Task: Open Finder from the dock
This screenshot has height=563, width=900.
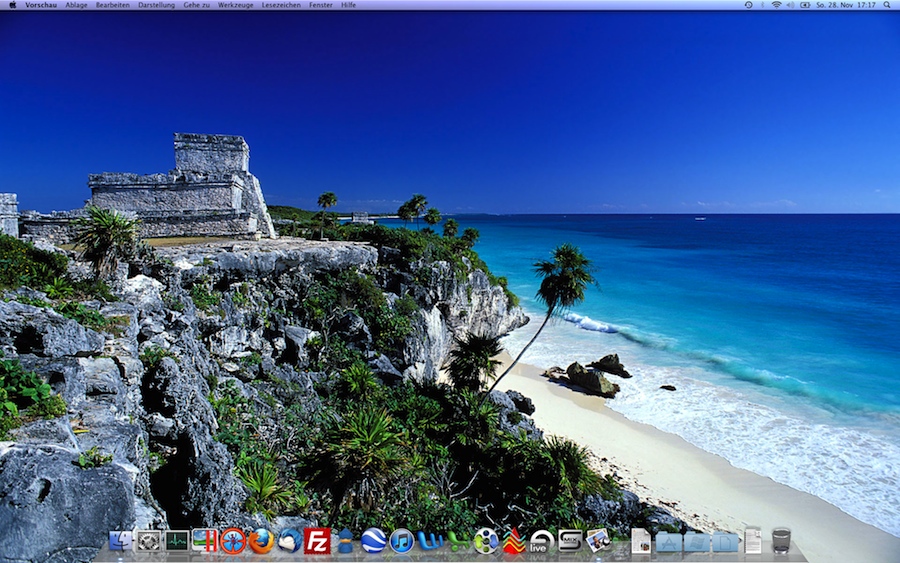Action: click(x=121, y=541)
